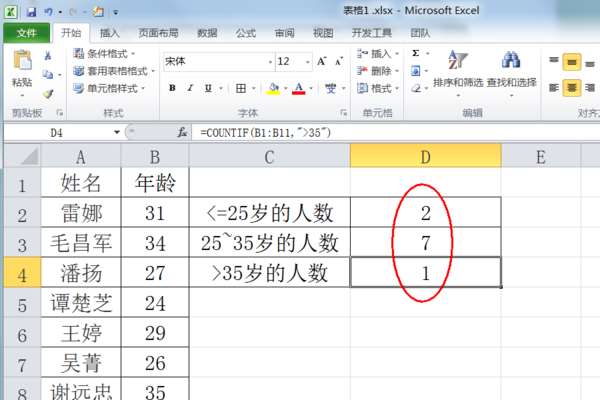This screenshot has height=400, width=600.
Task: Select cell "<=25岁的人数"
Action: point(270,213)
